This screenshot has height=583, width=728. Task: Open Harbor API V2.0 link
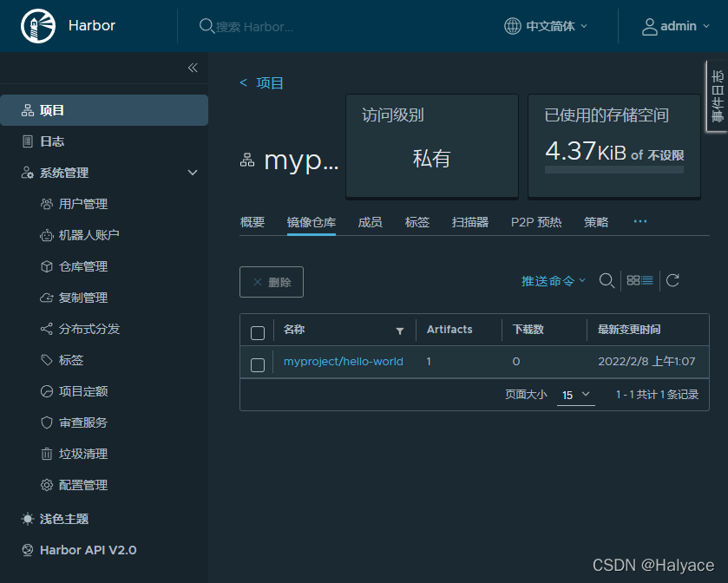[89, 550]
